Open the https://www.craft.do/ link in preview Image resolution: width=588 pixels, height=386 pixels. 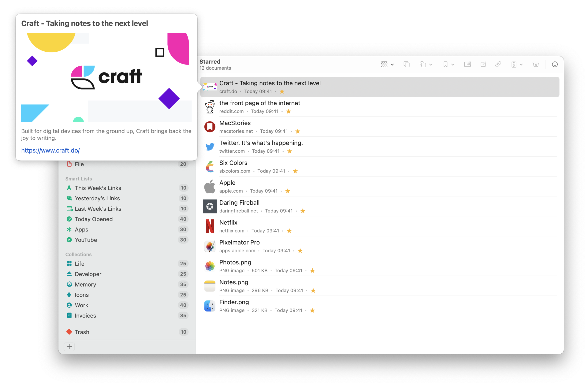pos(50,150)
